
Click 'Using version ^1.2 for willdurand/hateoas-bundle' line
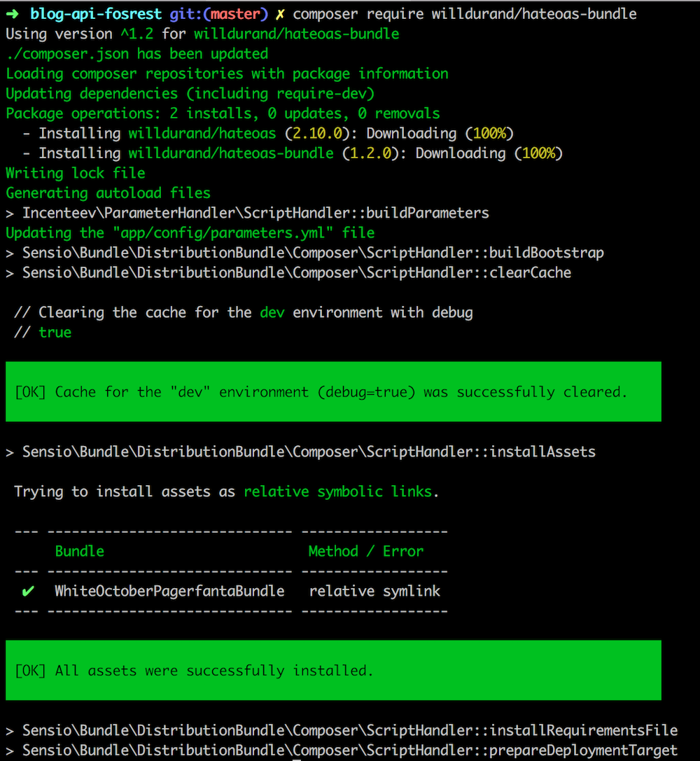click(x=202, y=34)
